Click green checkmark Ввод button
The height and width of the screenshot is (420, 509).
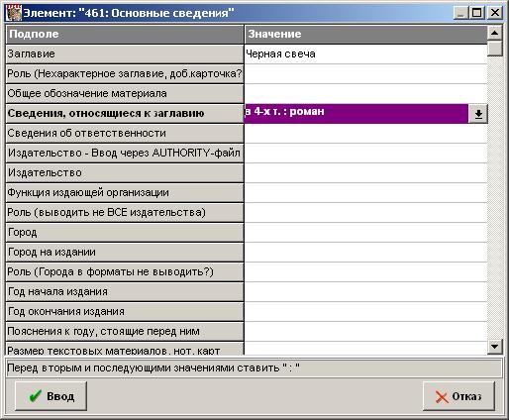pos(51,396)
